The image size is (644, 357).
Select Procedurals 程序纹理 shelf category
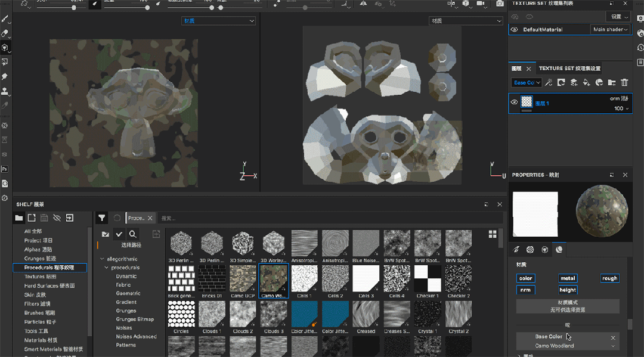pyautogui.click(x=49, y=268)
